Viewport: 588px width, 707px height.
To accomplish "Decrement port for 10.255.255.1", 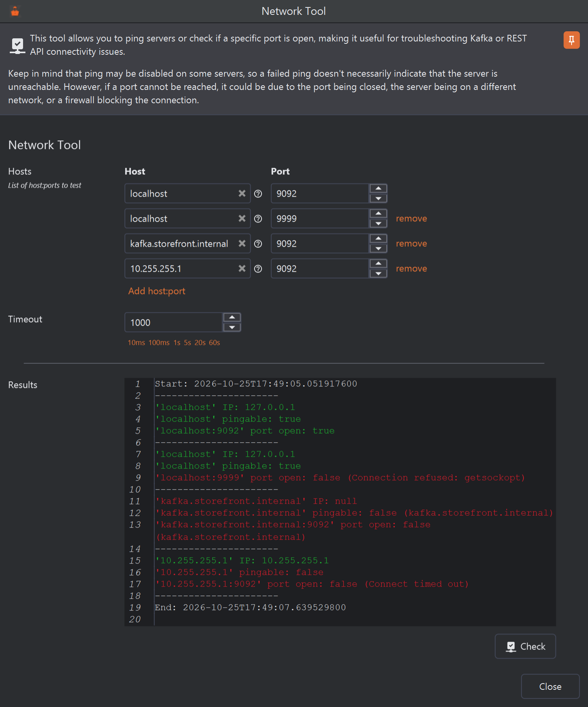I will click(x=378, y=273).
